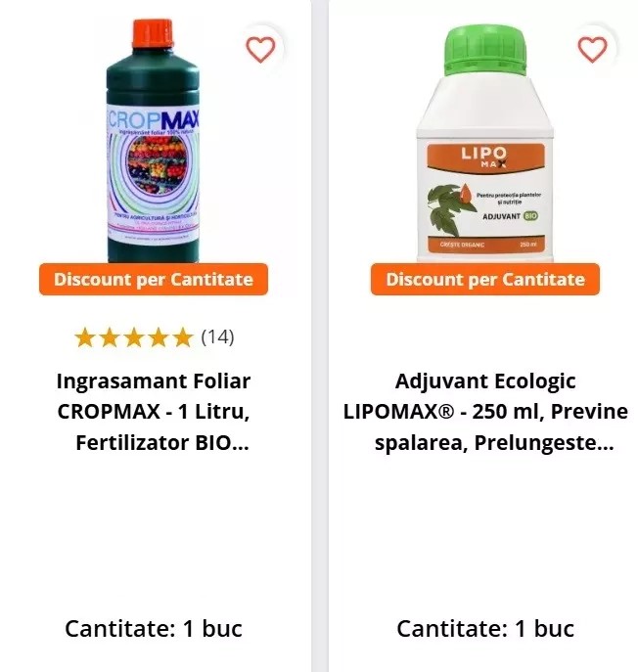
Task: Click the CROPMAX logo on bottle label
Action: (153, 118)
